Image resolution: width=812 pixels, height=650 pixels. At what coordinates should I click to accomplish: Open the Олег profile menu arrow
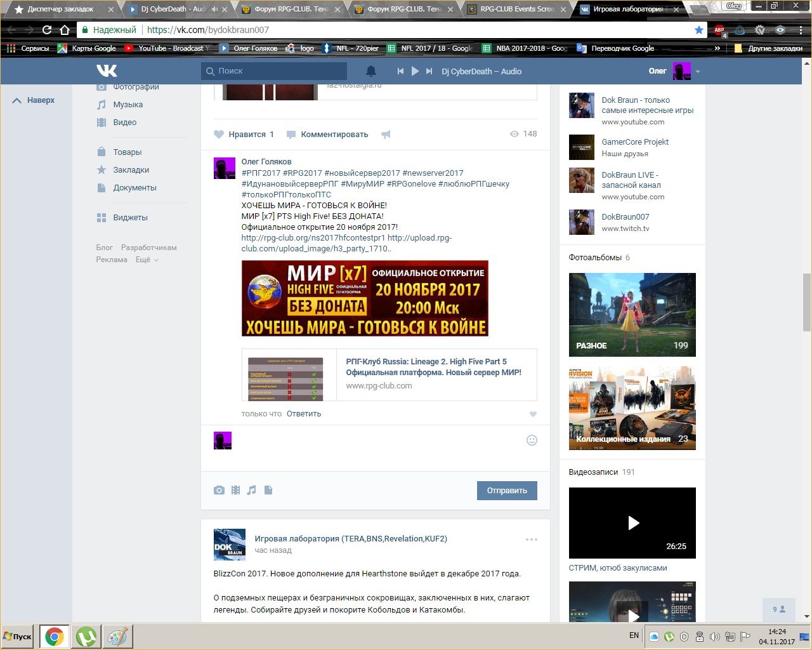698,72
